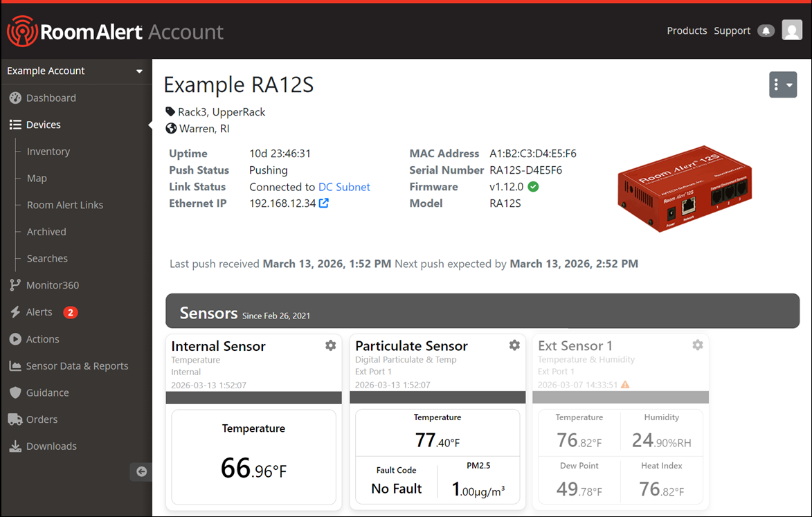
Task: Collapse the sidebar with arrow button
Action: pyautogui.click(x=141, y=471)
